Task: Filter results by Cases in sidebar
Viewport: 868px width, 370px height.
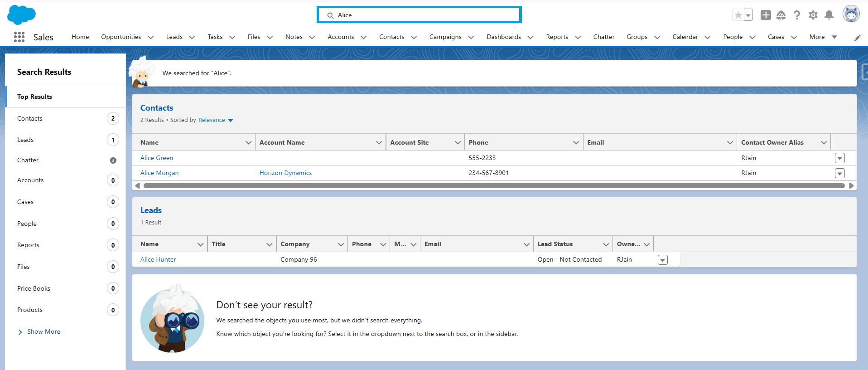Action: (65, 202)
